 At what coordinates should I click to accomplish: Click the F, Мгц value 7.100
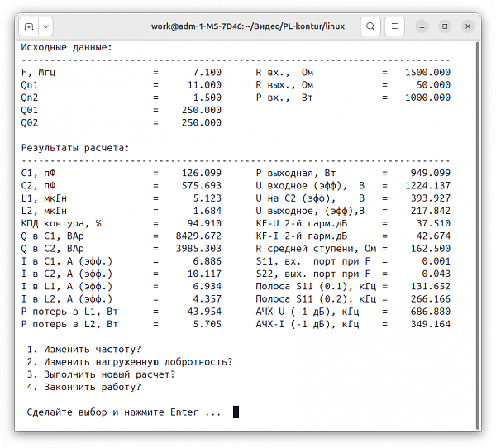coord(204,73)
